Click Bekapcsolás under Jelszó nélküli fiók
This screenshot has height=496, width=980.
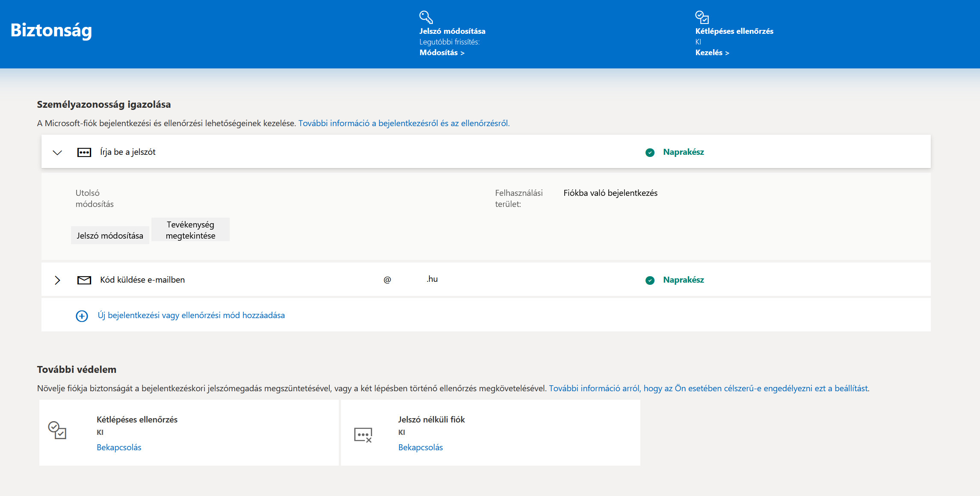(x=420, y=447)
